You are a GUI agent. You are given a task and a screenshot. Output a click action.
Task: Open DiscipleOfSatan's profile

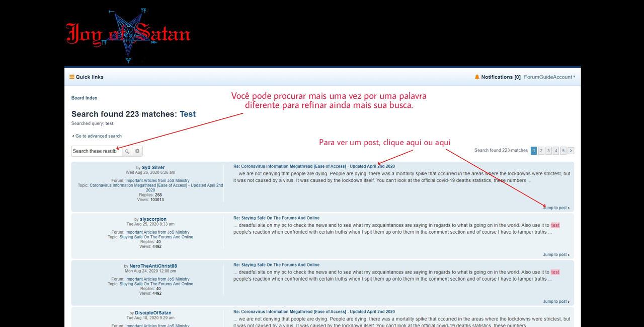click(x=153, y=313)
